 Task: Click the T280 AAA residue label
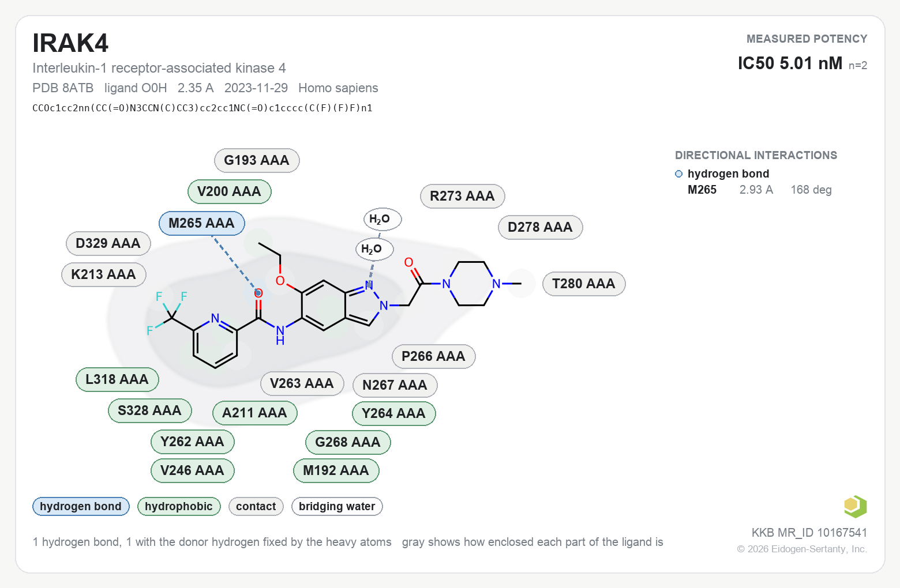point(584,284)
